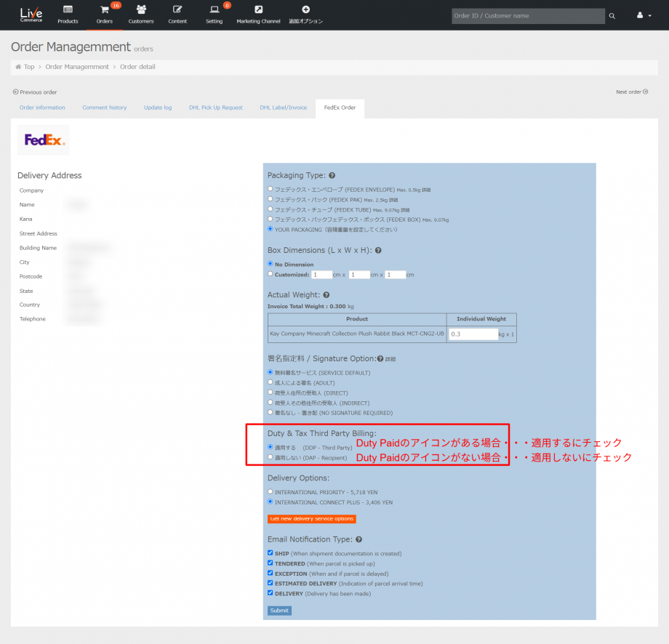Open Order Management breadcrumb link
The height and width of the screenshot is (644, 669).
click(x=77, y=67)
